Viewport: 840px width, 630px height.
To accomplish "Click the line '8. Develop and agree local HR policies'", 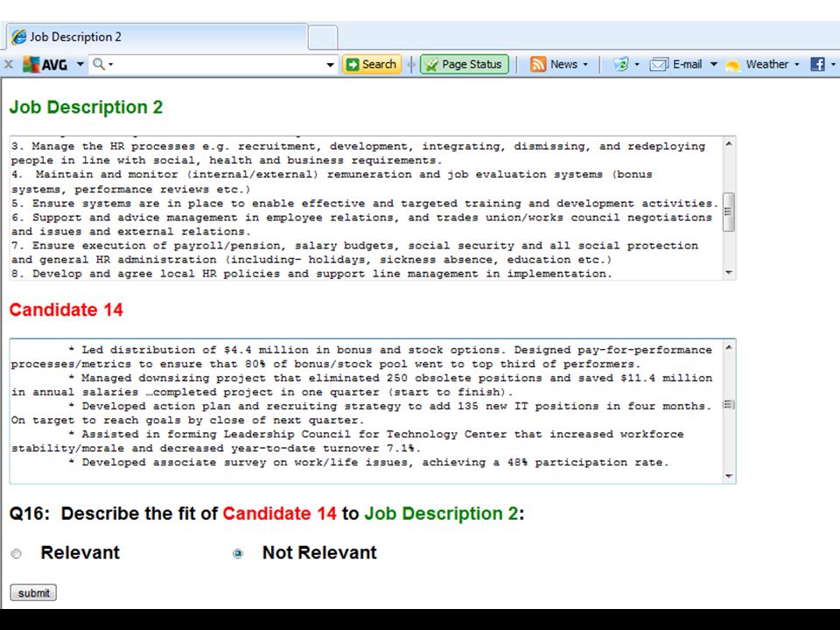I will click(x=311, y=274).
